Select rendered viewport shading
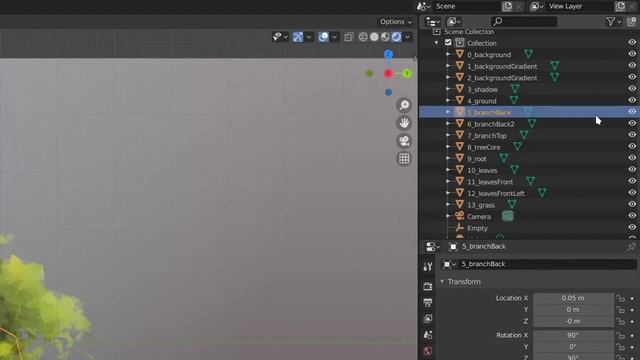 pyautogui.click(x=396, y=37)
